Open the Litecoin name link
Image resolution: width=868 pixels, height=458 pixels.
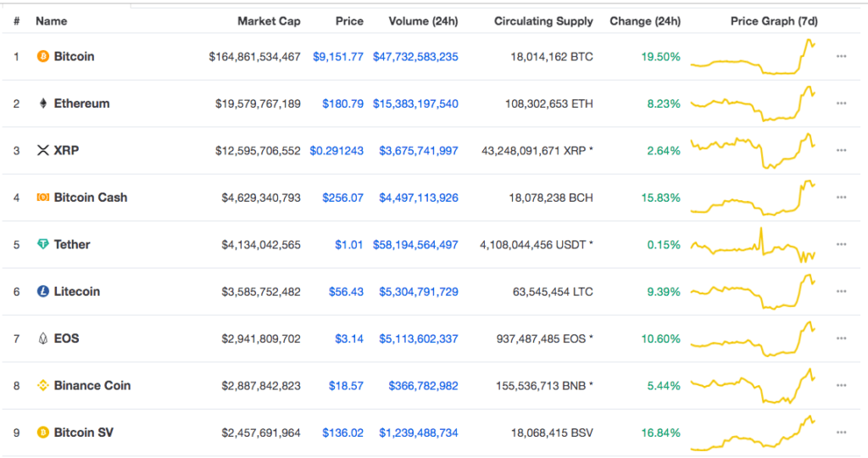click(77, 291)
